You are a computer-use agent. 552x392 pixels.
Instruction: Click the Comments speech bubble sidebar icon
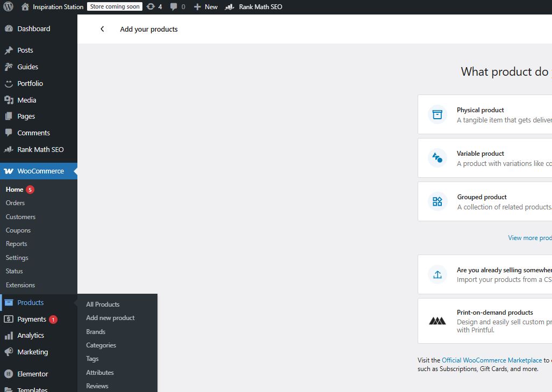9,133
